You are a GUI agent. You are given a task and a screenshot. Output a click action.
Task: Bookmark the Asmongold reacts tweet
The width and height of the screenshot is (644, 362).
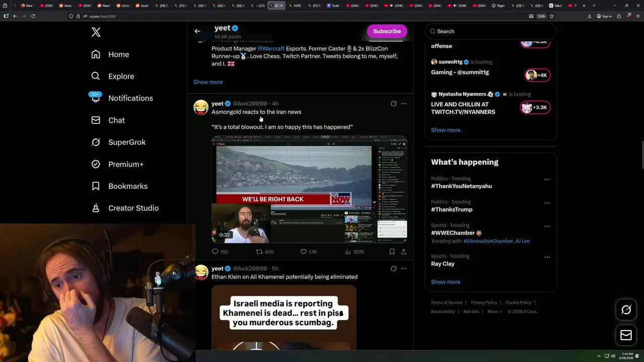[x=392, y=252]
